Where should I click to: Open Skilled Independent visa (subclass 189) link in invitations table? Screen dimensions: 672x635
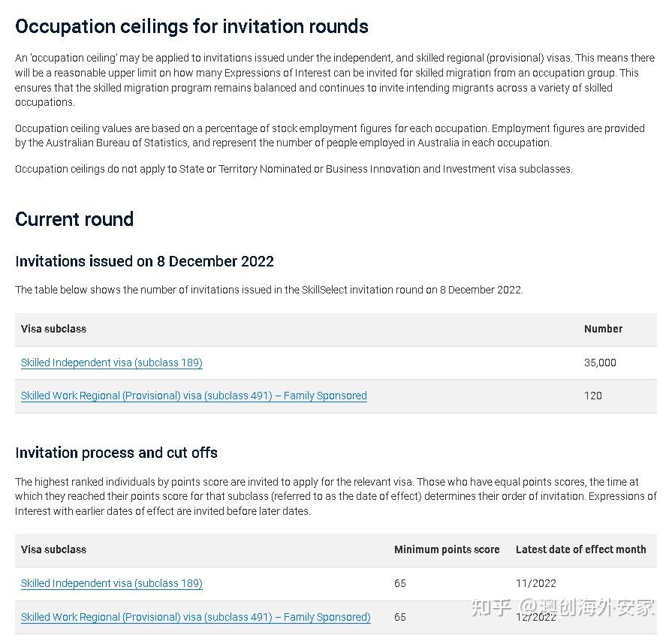point(111,363)
